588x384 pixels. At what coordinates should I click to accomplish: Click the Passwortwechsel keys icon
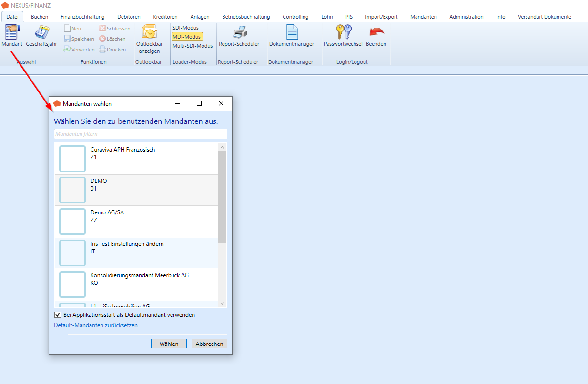point(343,32)
